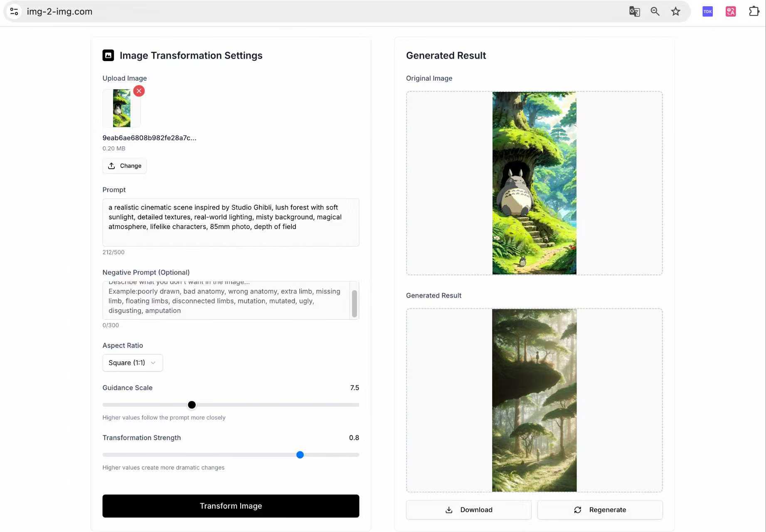Open the browser extensions puzzle icon
This screenshot has width=766, height=532.
point(754,11)
